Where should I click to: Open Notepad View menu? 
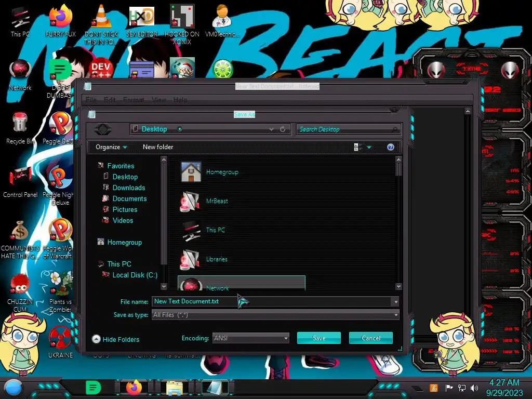[x=159, y=100]
